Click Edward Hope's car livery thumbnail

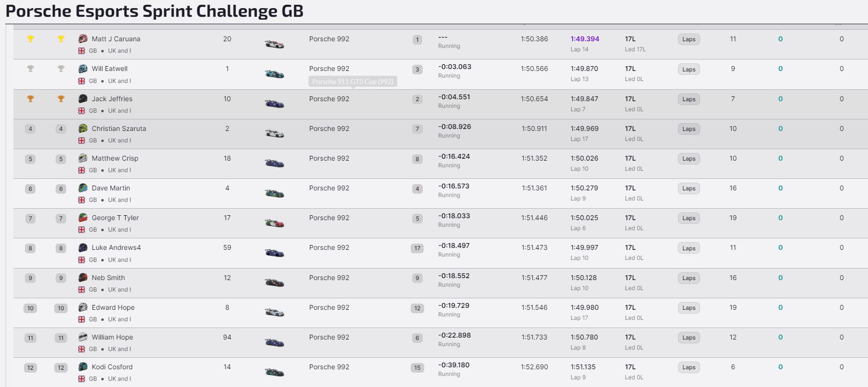tap(274, 313)
